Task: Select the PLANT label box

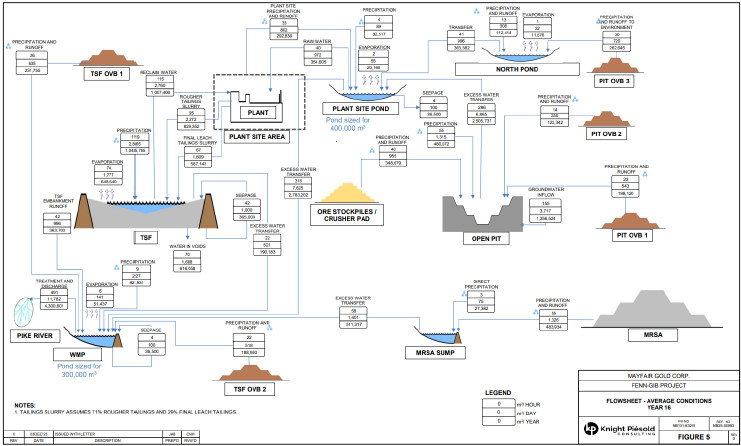Action: (x=258, y=112)
